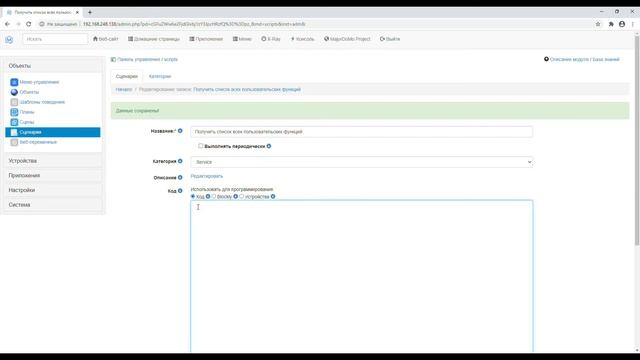
Task: Expand the Система sidebar section
Action: (53, 205)
